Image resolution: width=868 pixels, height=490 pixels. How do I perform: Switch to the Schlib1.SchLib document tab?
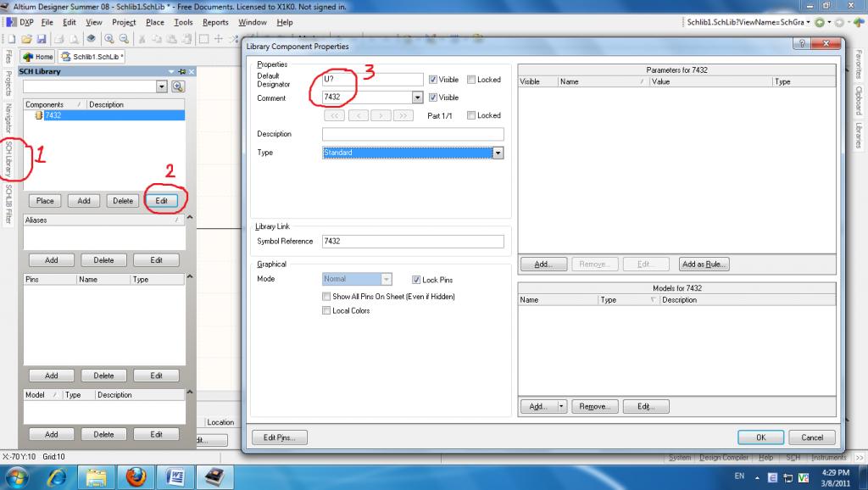pyautogui.click(x=92, y=57)
